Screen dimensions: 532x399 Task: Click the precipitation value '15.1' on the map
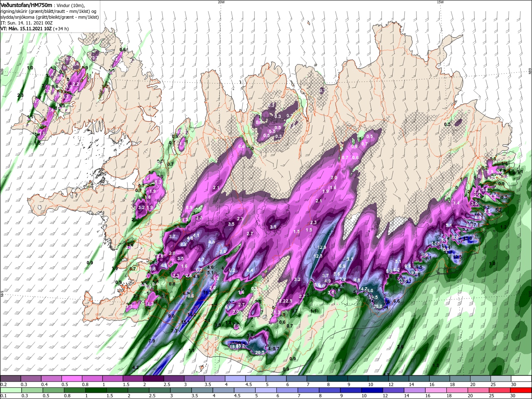(x=186, y=322)
